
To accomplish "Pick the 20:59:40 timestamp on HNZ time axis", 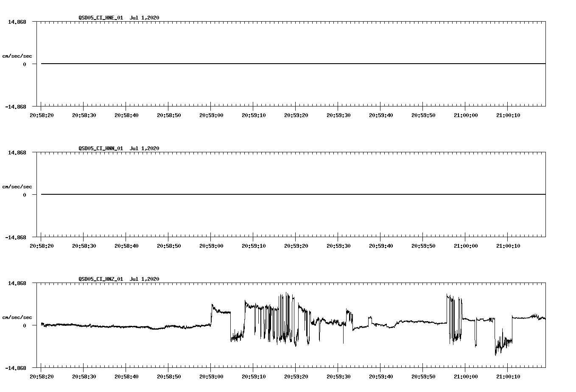I will point(381,376).
